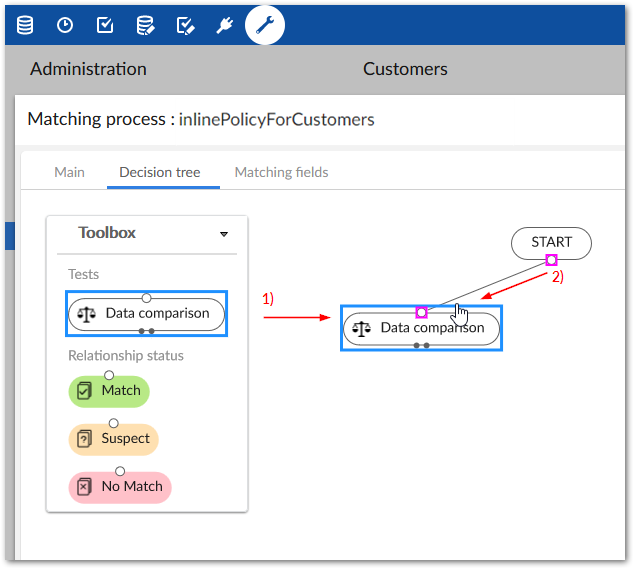Click the edit form pencil icon
The image size is (634, 569).
click(185, 25)
